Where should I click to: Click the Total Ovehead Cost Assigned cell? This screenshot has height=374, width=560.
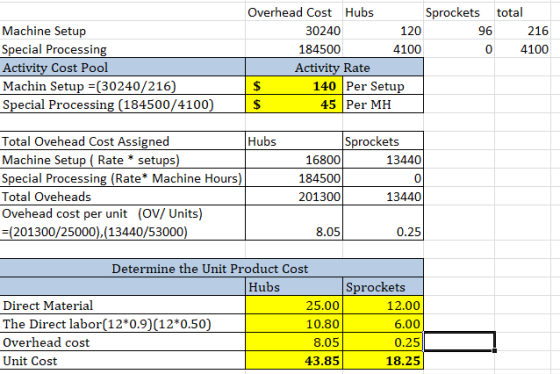point(122,141)
